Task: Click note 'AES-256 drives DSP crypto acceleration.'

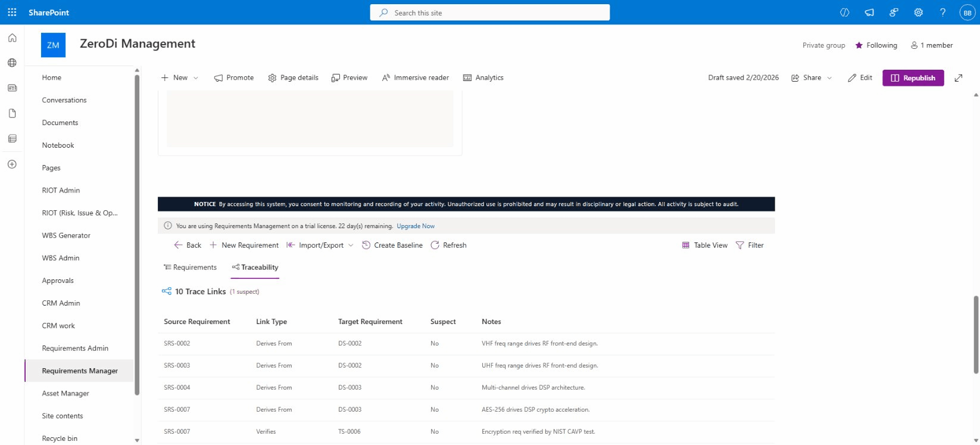Action: pos(535,410)
